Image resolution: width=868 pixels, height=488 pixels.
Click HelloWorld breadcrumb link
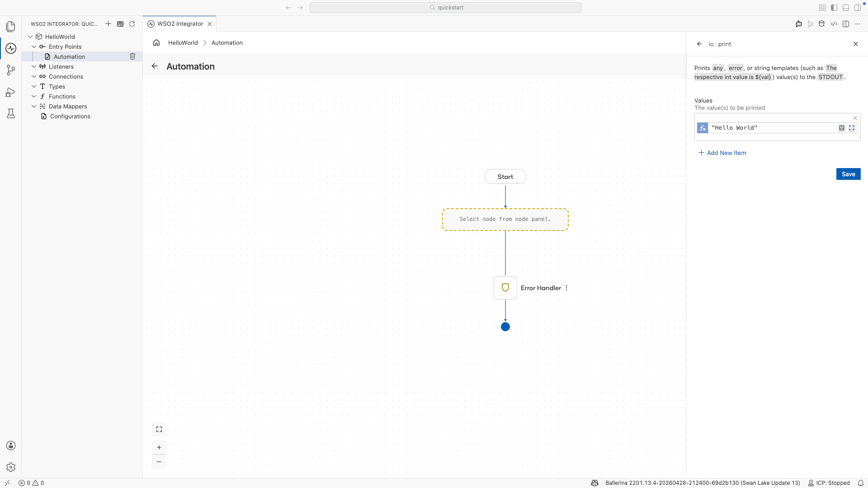pyautogui.click(x=183, y=42)
